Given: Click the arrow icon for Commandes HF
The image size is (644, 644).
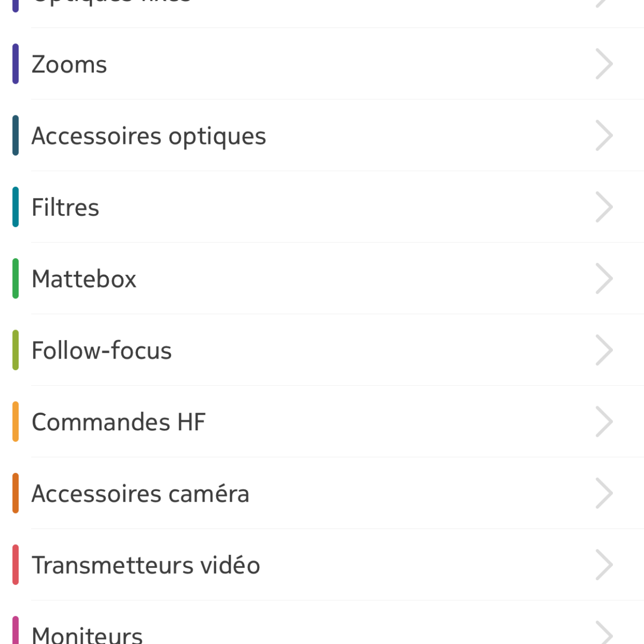Looking at the screenshot, I should coord(604,422).
